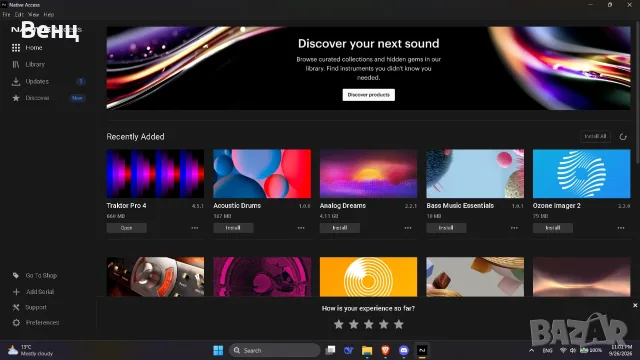
Task: Open more options for Analog Dreams
Action: (x=408, y=228)
